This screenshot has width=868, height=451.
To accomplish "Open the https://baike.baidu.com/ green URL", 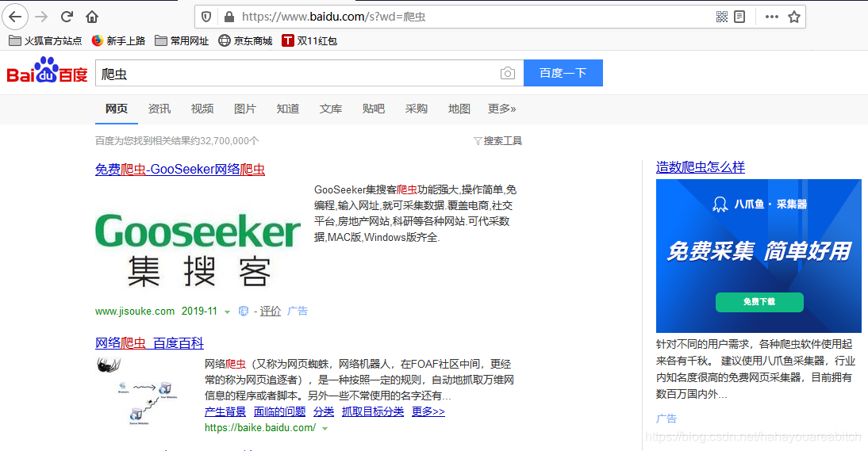I will click(x=260, y=428).
